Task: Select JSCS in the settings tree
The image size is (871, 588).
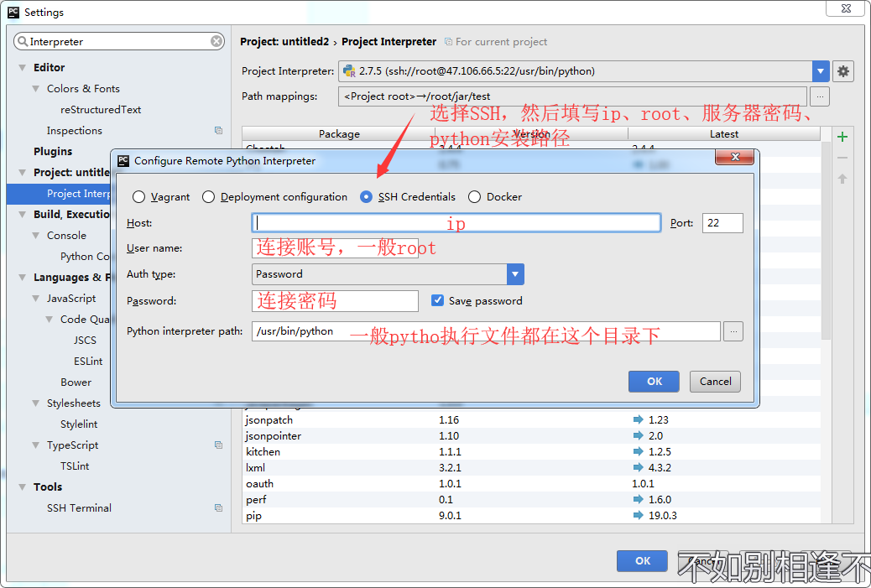Action: click(x=85, y=340)
